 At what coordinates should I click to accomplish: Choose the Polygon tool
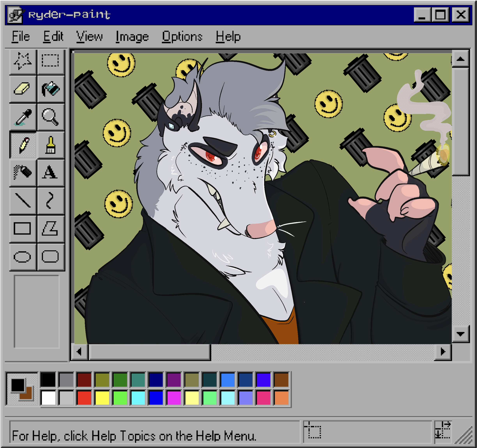(50, 228)
